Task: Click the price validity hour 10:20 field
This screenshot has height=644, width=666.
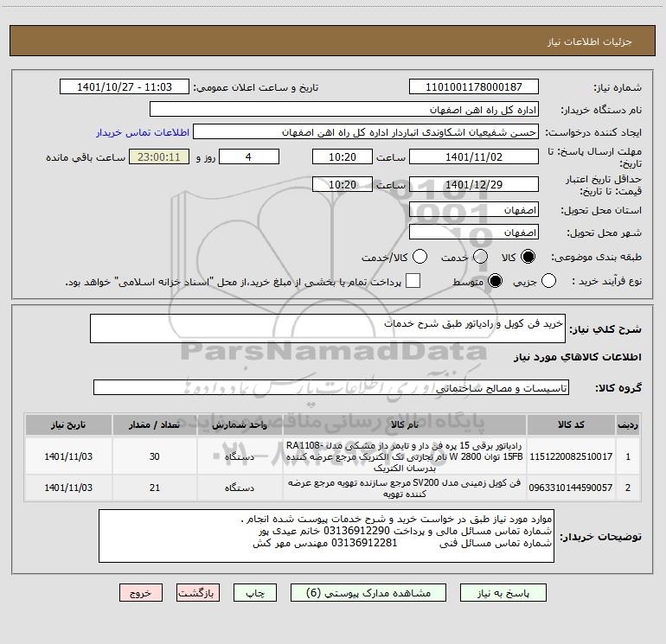Action: pyautogui.click(x=343, y=184)
